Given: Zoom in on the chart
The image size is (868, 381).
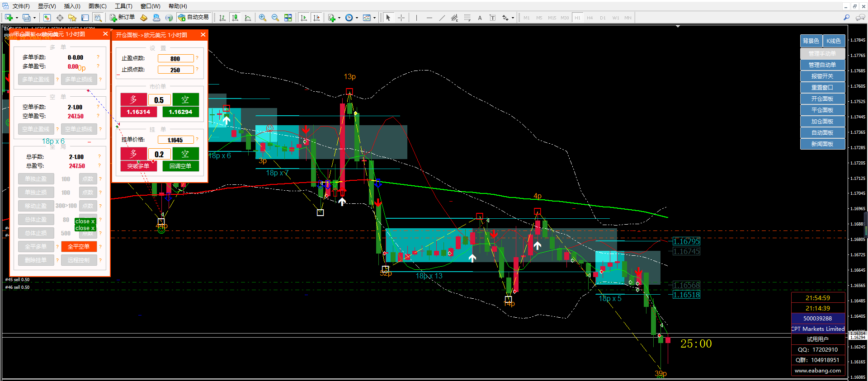Looking at the screenshot, I should click(263, 18).
